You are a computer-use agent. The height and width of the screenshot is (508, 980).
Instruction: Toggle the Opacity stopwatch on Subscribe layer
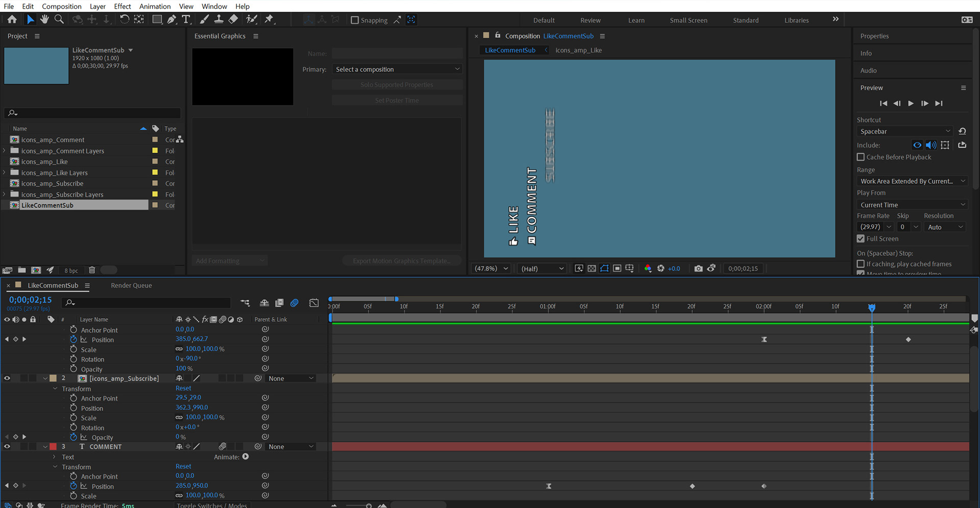click(x=73, y=437)
